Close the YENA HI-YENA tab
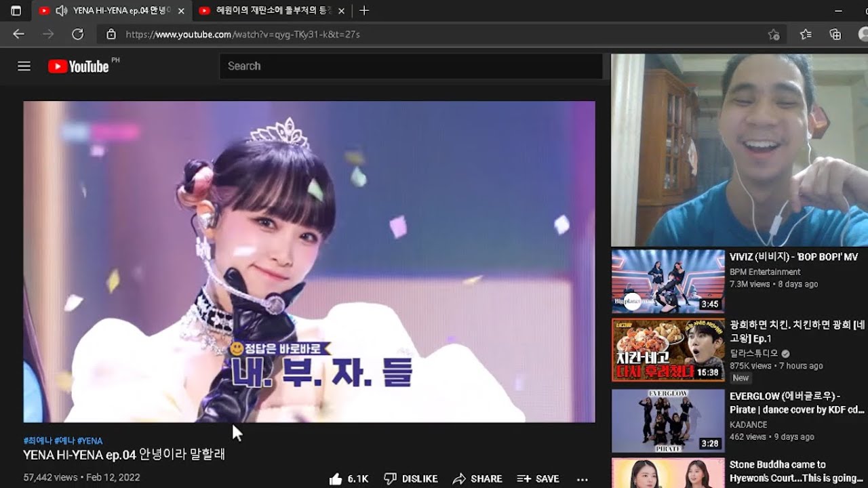Viewport: 868px width, 488px height. point(181,11)
